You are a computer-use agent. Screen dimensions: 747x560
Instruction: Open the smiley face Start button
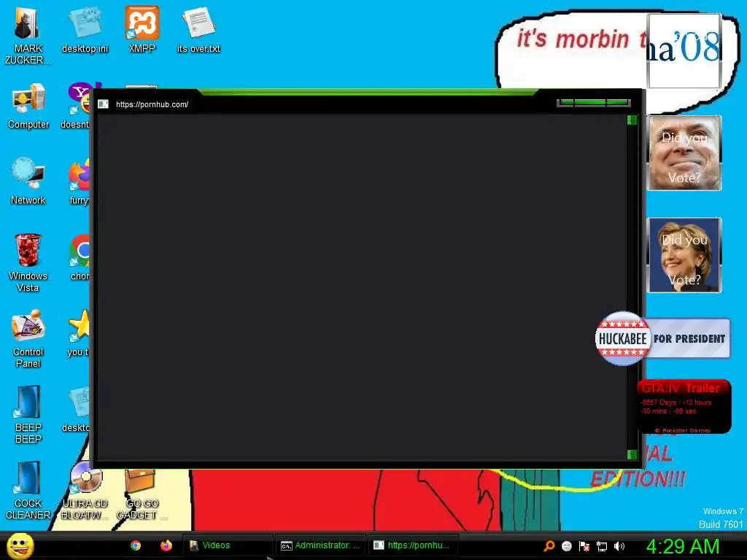click(20, 545)
